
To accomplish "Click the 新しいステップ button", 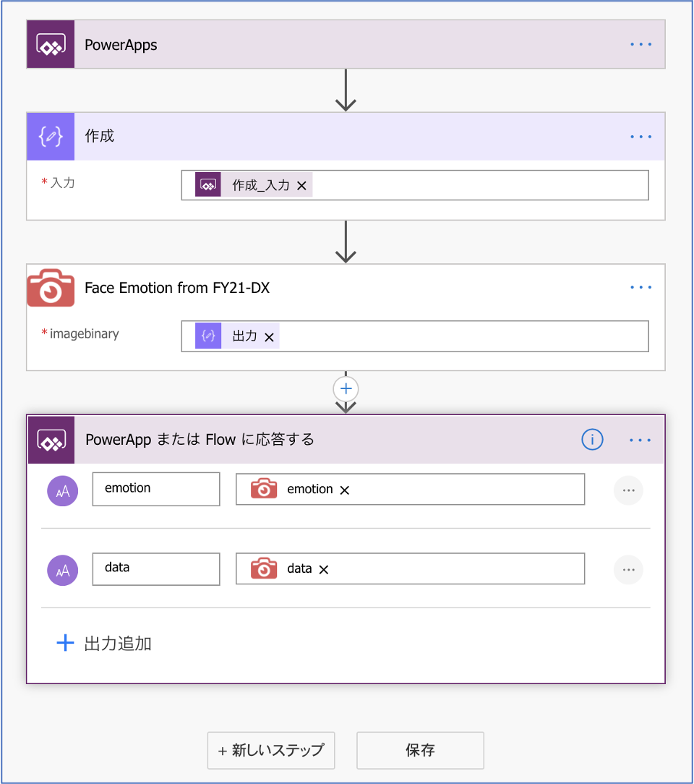I will 271,751.
